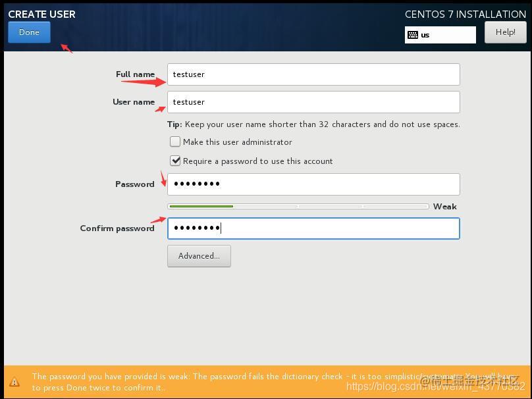Enable Make this user administrator checkbox
This screenshot has height=399, width=532.
[x=175, y=142]
